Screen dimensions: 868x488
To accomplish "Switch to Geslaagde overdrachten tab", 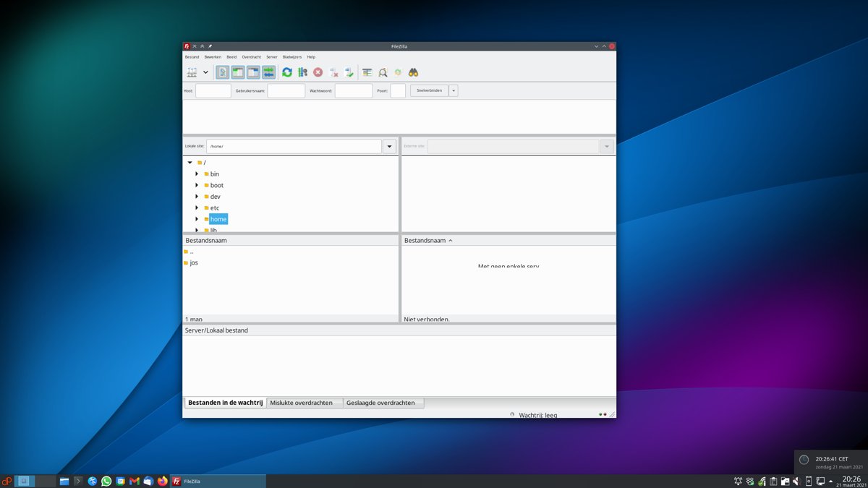I will (383, 403).
